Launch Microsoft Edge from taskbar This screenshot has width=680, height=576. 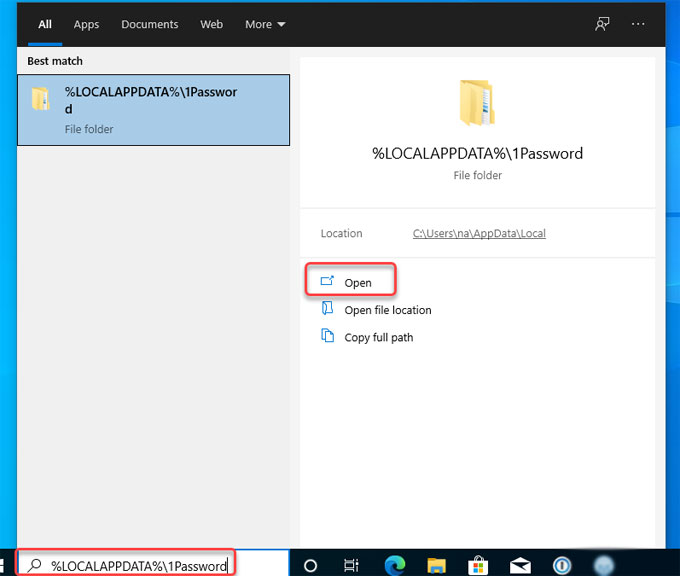[x=395, y=566]
